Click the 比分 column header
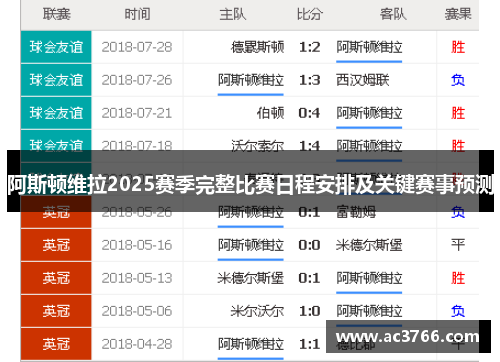 click(310, 14)
